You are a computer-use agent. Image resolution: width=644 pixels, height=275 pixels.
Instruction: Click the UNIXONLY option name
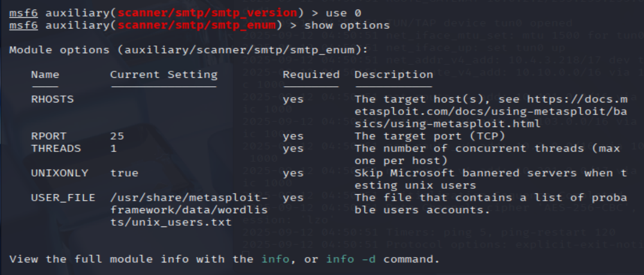tap(59, 173)
